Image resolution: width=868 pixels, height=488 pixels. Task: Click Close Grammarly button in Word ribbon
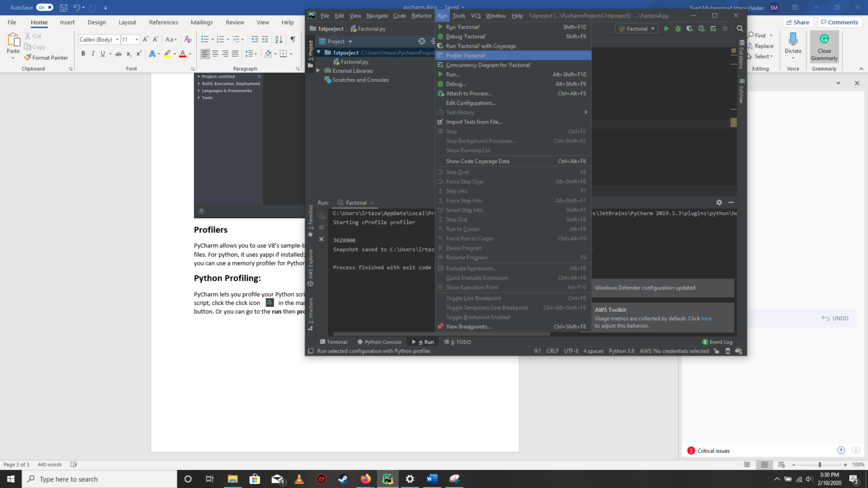pos(824,46)
